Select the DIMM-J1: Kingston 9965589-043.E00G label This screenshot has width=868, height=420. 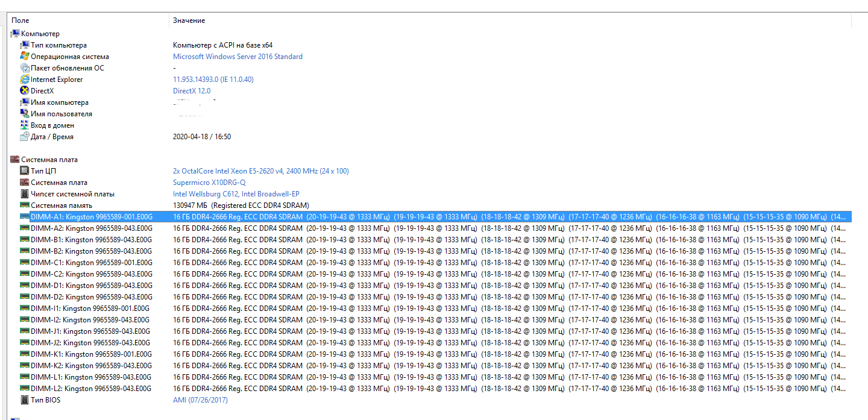click(x=90, y=331)
